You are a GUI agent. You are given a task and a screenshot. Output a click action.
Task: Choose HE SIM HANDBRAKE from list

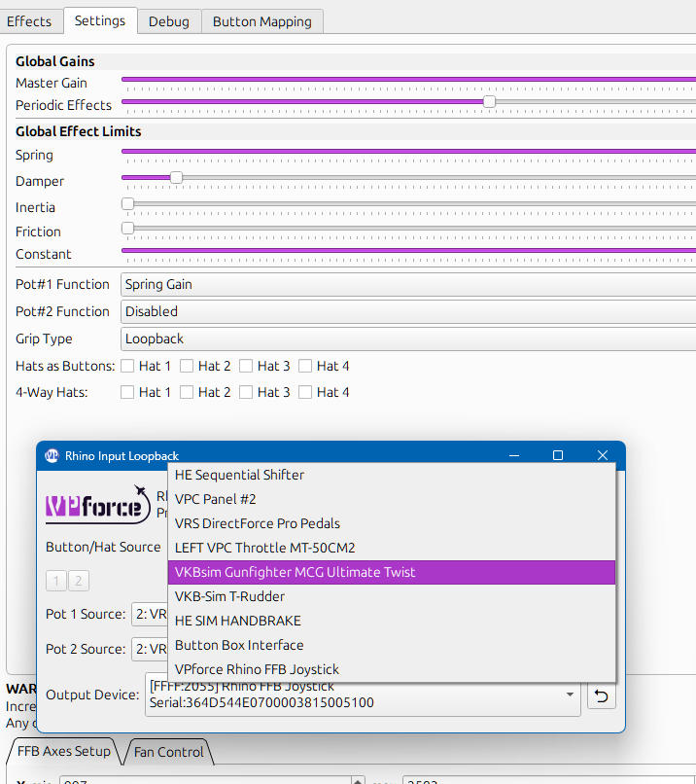pyautogui.click(x=392, y=621)
